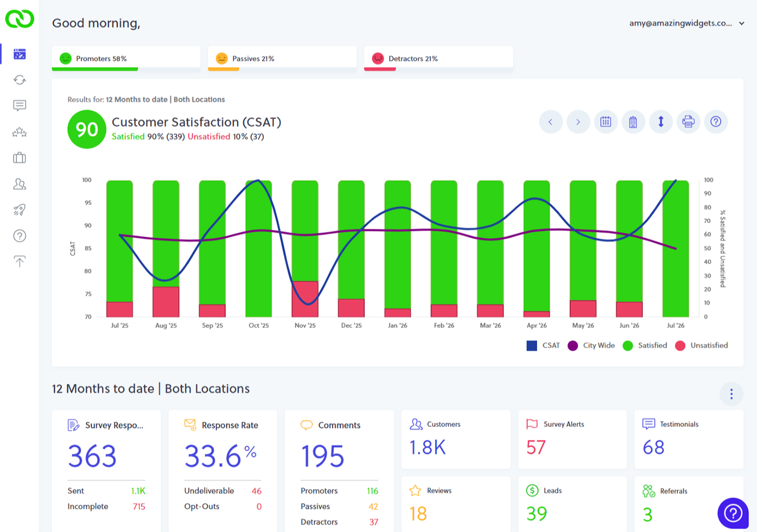Open the calendar date range picker

click(x=606, y=121)
